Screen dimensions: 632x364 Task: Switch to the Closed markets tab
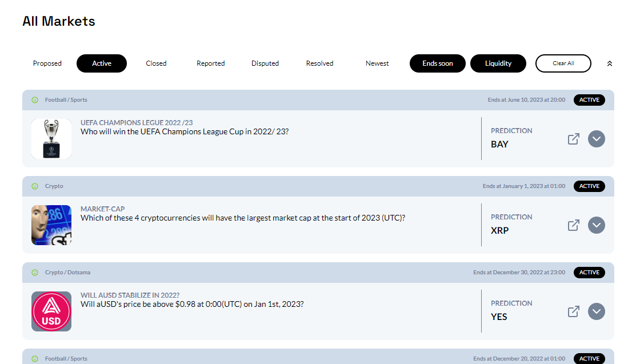[156, 63]
